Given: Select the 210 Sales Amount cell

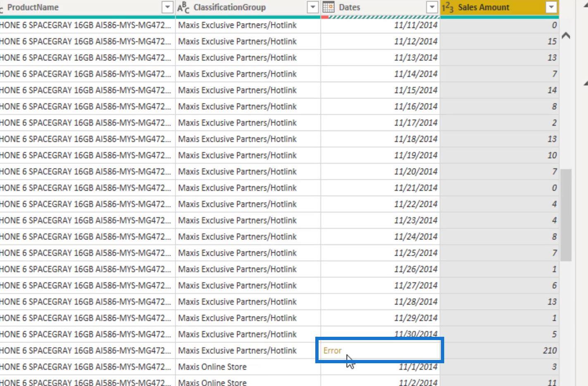Looking at the screenshot, I should click(x=500, y=350).
